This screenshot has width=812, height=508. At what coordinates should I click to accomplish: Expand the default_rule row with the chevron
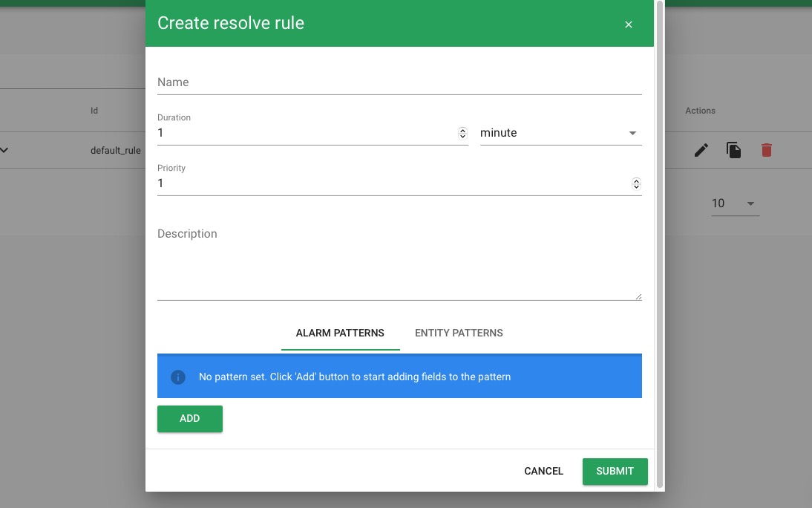[x=4, y=149]
